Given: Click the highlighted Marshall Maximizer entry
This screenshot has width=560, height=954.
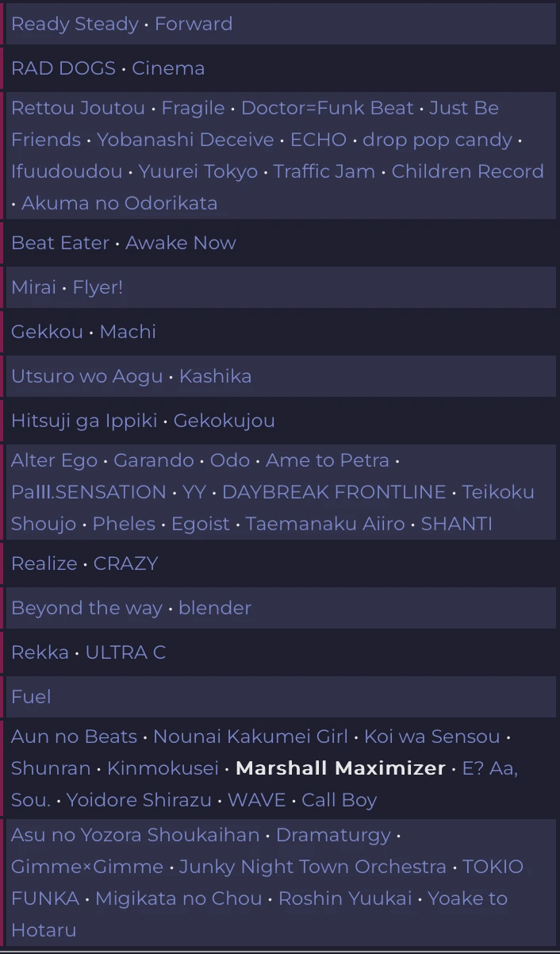Looking at the screenshot, I should 340,768.
